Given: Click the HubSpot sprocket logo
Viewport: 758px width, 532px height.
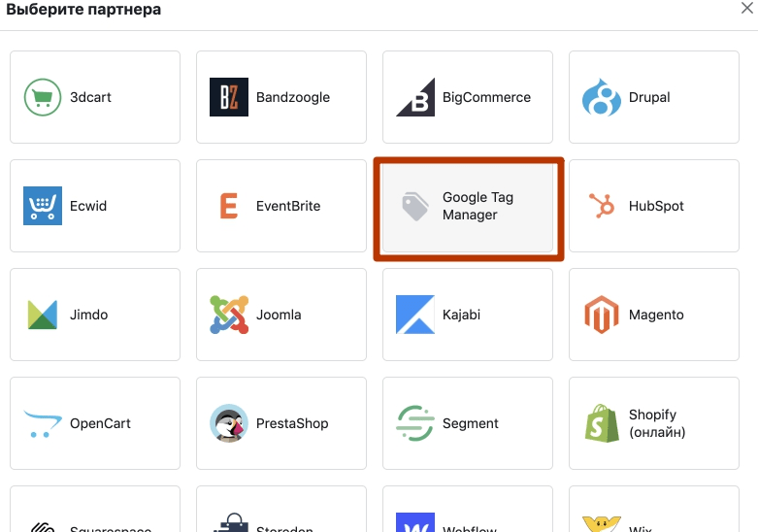Looking at the screenshot, I should click(602, 206).
